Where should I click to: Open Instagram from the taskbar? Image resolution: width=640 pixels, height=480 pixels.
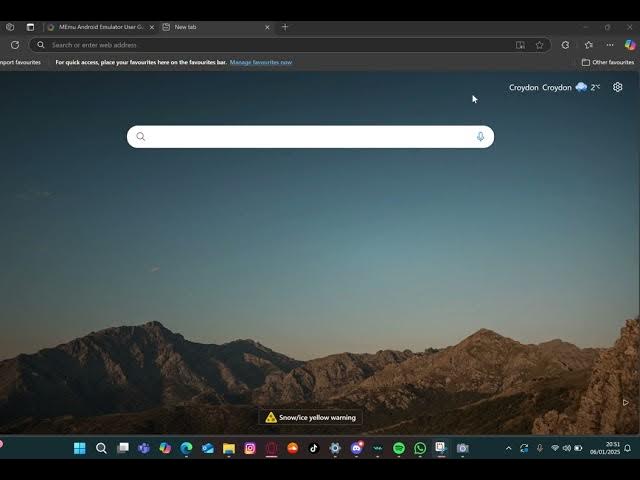[x=250, y=448]
